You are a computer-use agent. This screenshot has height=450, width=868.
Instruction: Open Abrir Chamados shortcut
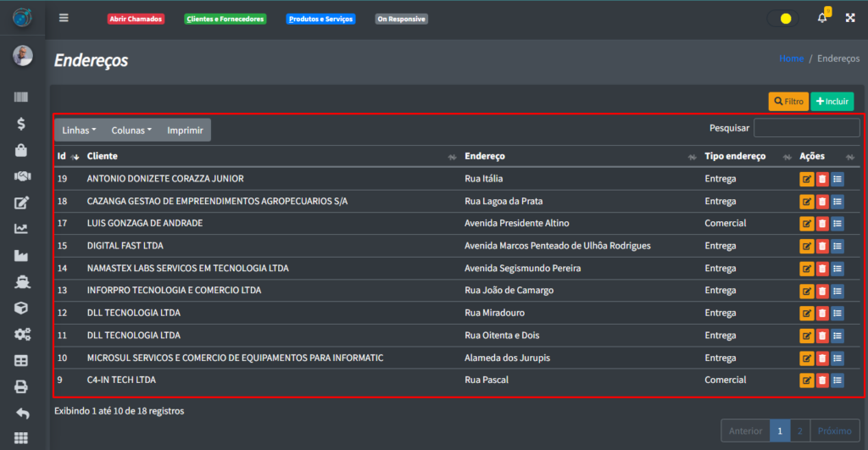[136, 19]
